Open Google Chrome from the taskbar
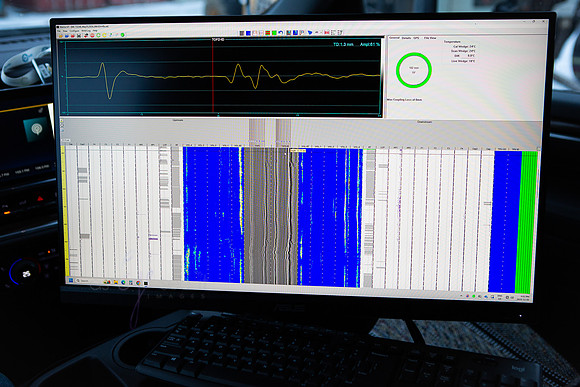Image resolution: width=580 pixels, height=387 pixels. (x=138, y=283)
